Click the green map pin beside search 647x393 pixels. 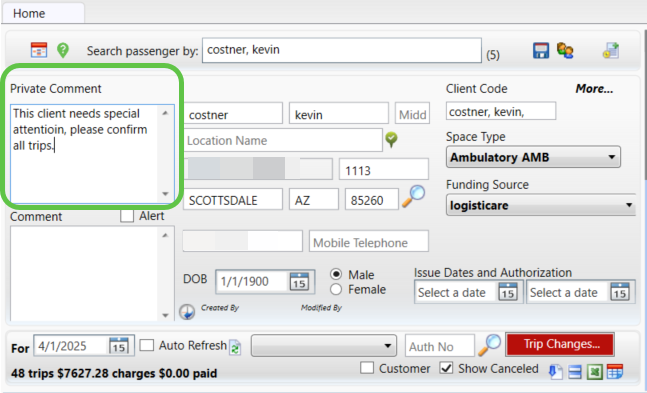tap(63, 50)
